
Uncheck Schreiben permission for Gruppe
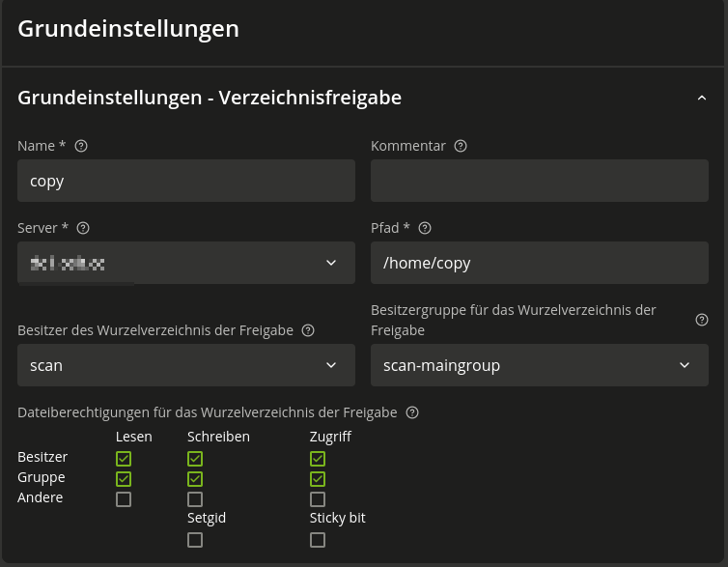click(195, 479)
